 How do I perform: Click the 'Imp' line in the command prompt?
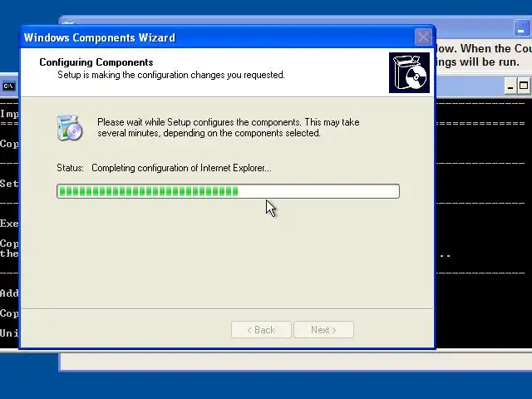pos(9,114)
